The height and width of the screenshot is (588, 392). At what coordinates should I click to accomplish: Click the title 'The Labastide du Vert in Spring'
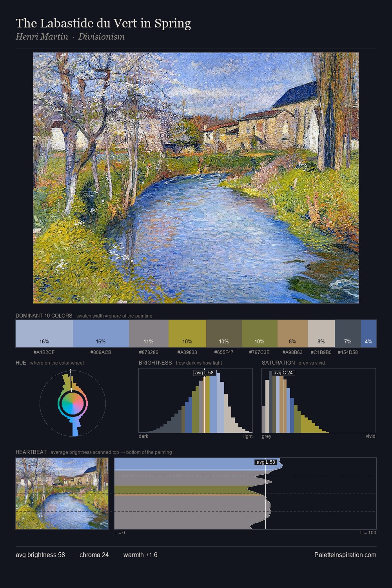pyautogui.click(x=103, y=24)
